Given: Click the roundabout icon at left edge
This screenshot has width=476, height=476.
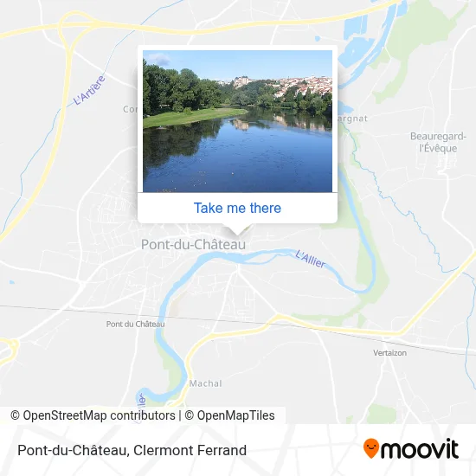Looking at the screenshot, I should point(9,347).
